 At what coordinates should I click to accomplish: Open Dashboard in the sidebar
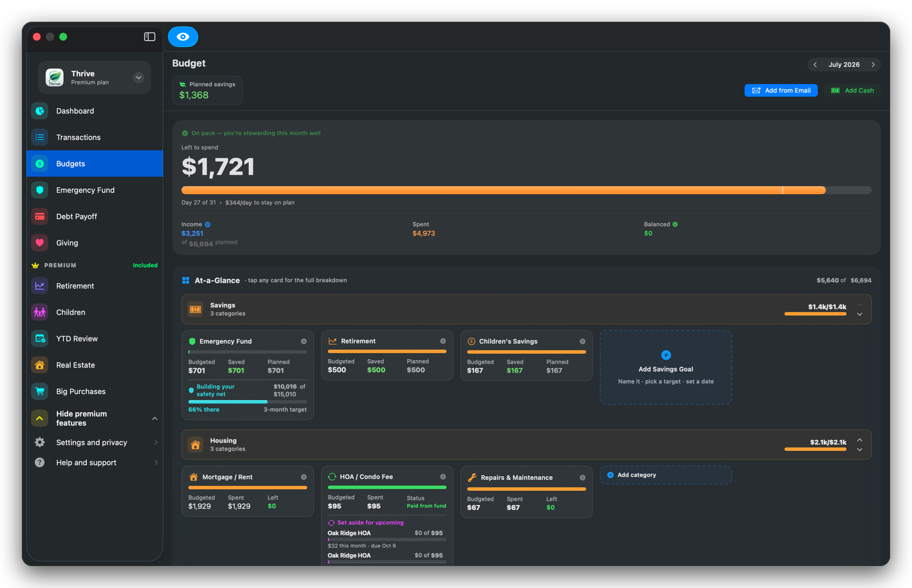95,111
